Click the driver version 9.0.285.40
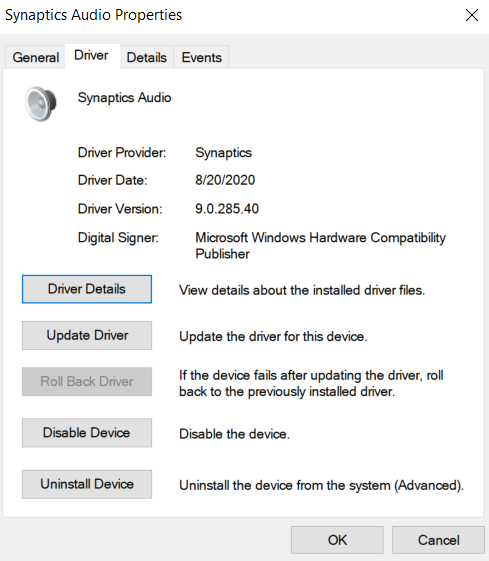489x561 pixels. tap(227, 209)
